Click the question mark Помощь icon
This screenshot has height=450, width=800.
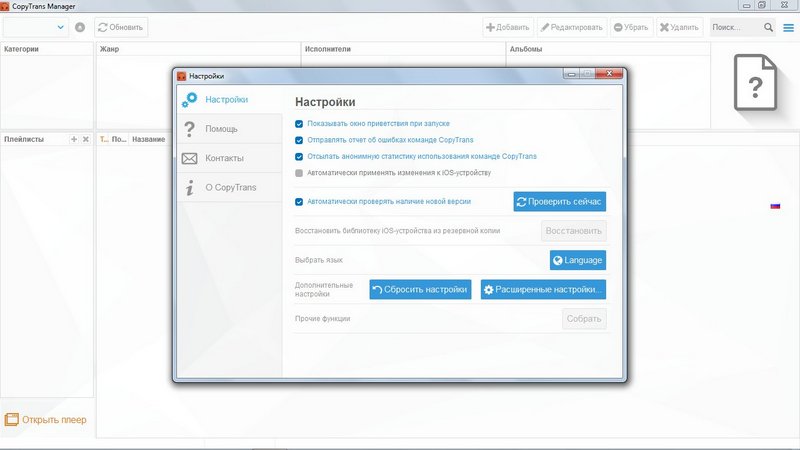tap(189, 129)
